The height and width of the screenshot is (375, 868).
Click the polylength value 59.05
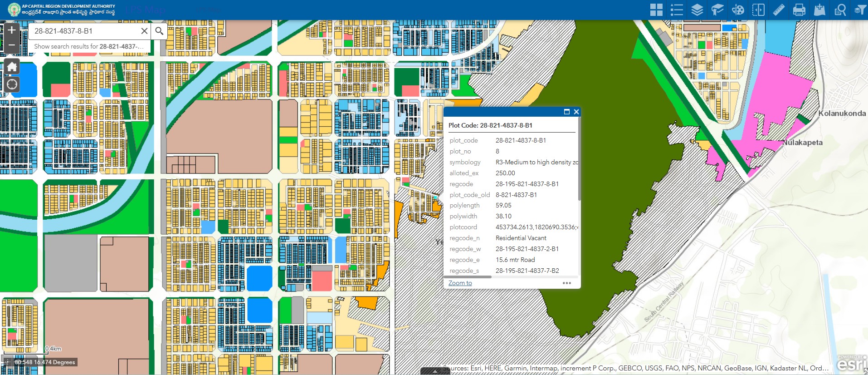click(x=503, y=205)
